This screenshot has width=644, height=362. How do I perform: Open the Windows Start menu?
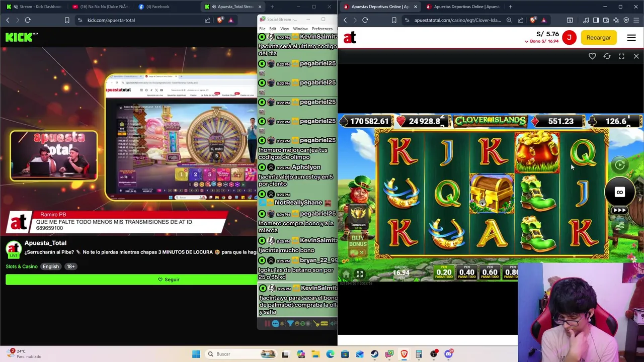196,354
